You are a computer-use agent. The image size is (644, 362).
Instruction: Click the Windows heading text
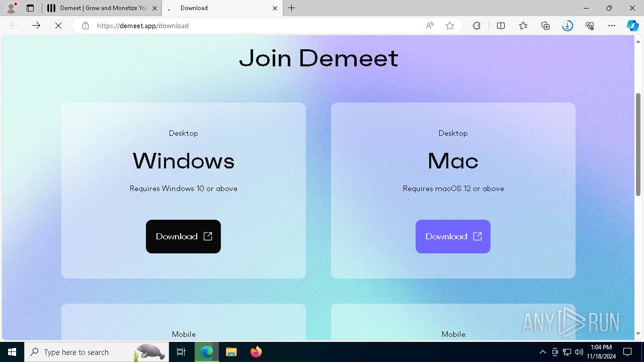pyautogui.click(x=184, y=161)
